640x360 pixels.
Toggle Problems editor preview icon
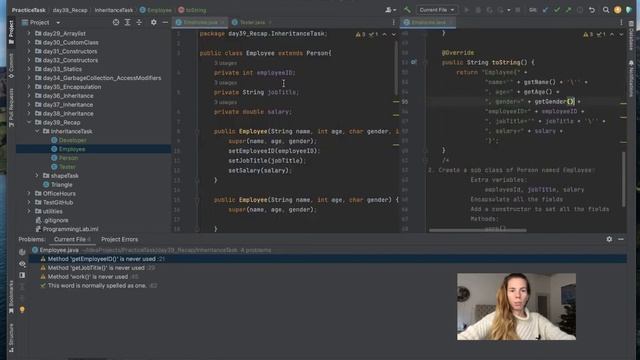tap(22, 275)
